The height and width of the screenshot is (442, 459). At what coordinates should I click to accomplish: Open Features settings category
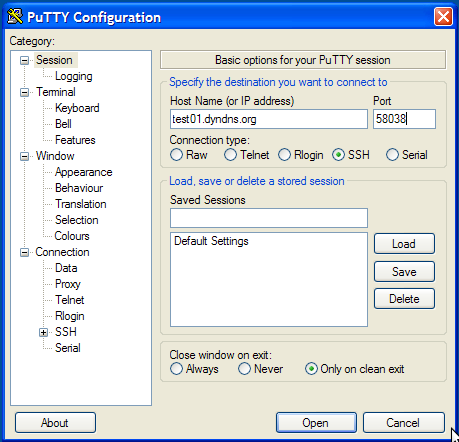coord(75,140)
